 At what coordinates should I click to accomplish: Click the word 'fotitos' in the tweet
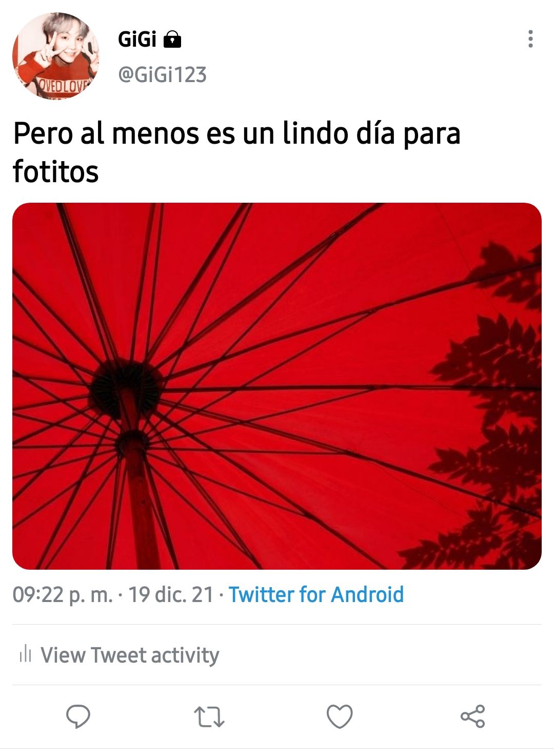pyautogui.click(x=55, y=171)
